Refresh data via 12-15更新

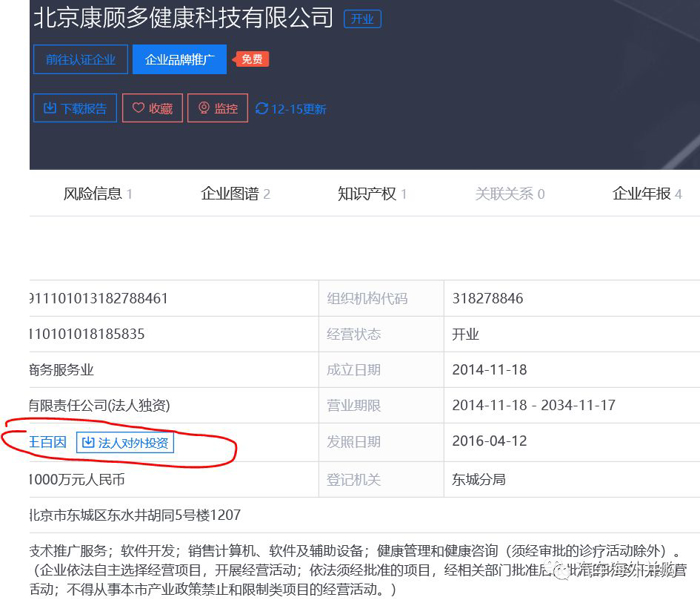291,108
